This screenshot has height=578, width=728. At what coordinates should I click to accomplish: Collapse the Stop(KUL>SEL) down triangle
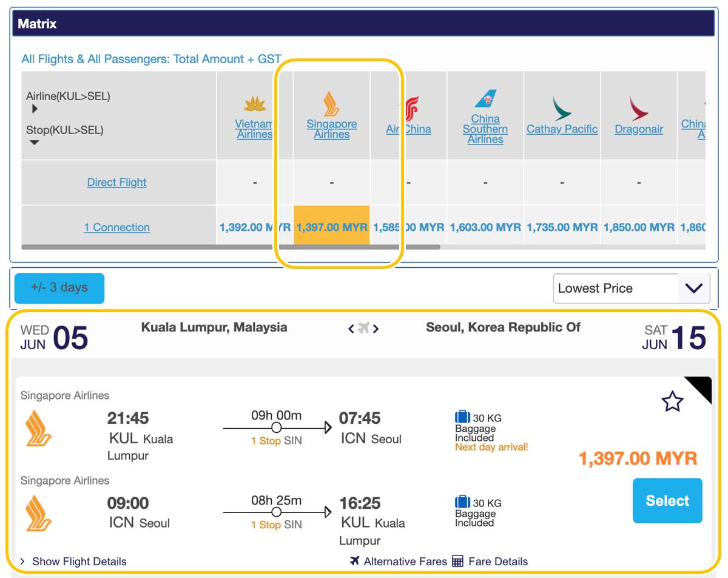[35, 143]
